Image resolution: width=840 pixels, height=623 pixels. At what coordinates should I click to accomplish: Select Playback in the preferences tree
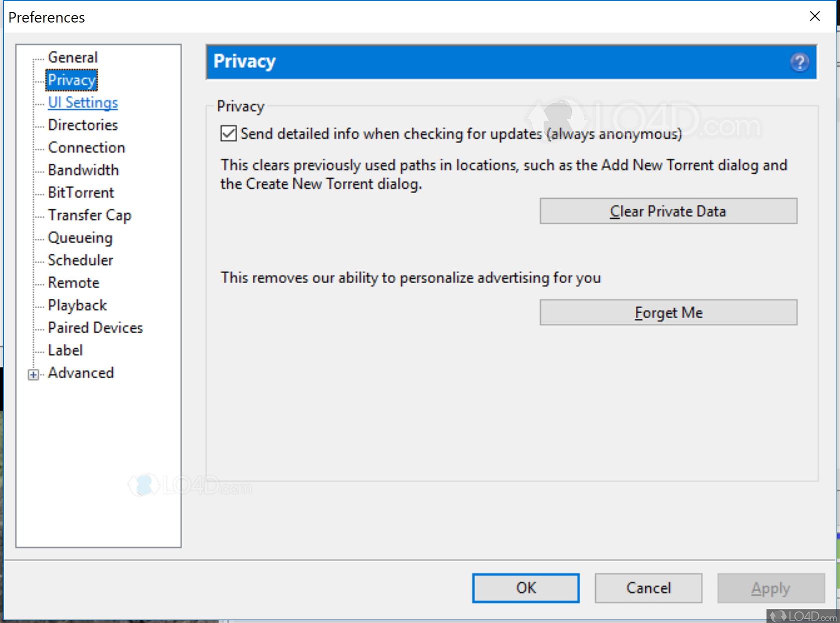pyautogui.click(x=77, y=305)
